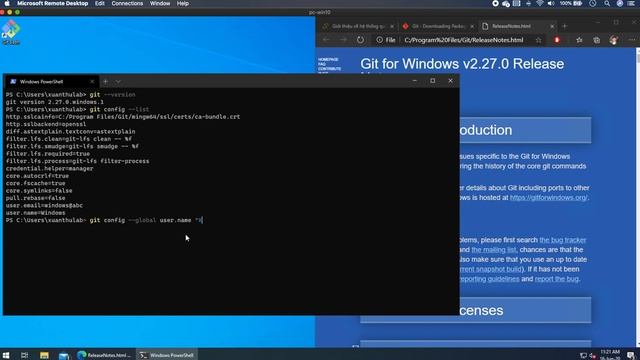
Task: Open the Windows notification center icon
Action: pos(631,355)
